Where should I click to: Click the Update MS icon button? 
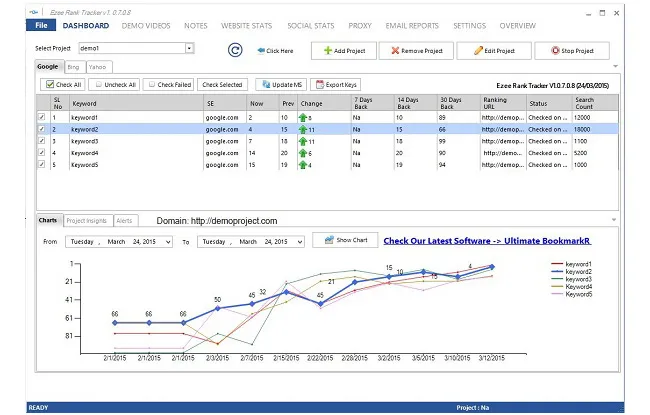pos(264,85)
